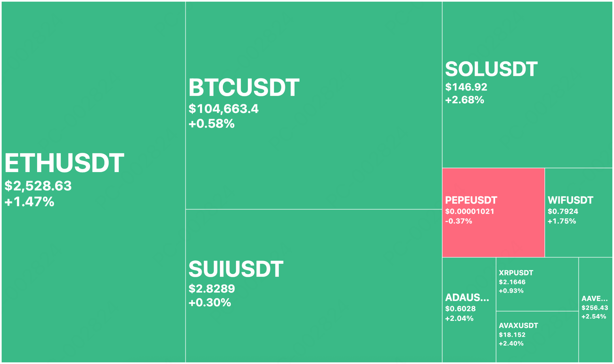
Task: Click the XRPUSDT price $2.1646
Action: coord(512,282)
